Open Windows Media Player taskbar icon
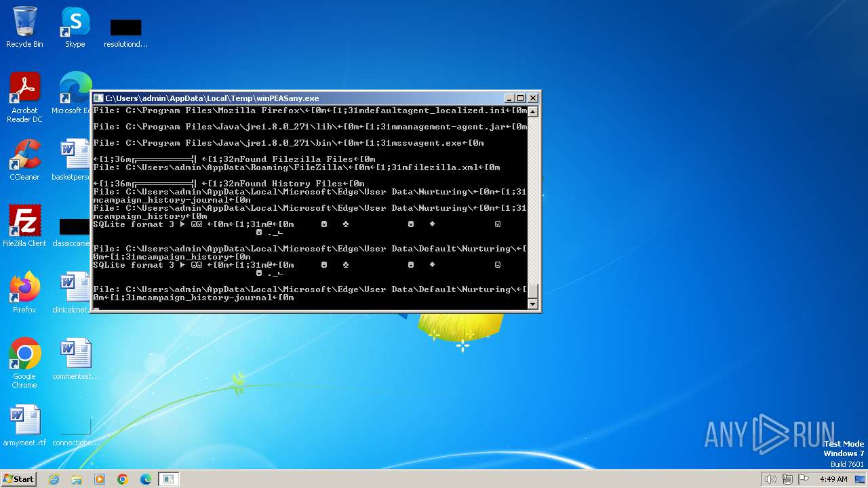The height and width of the screenshot is (488, 868). point(100,479)
